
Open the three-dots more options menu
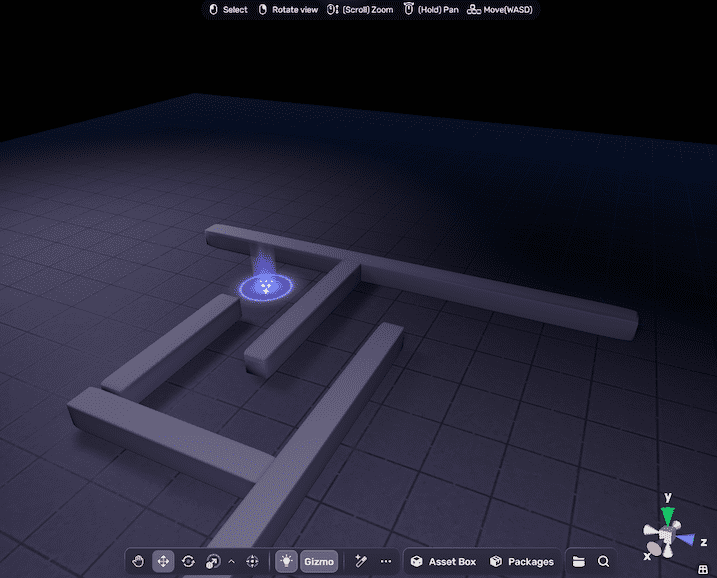(386, 561)
